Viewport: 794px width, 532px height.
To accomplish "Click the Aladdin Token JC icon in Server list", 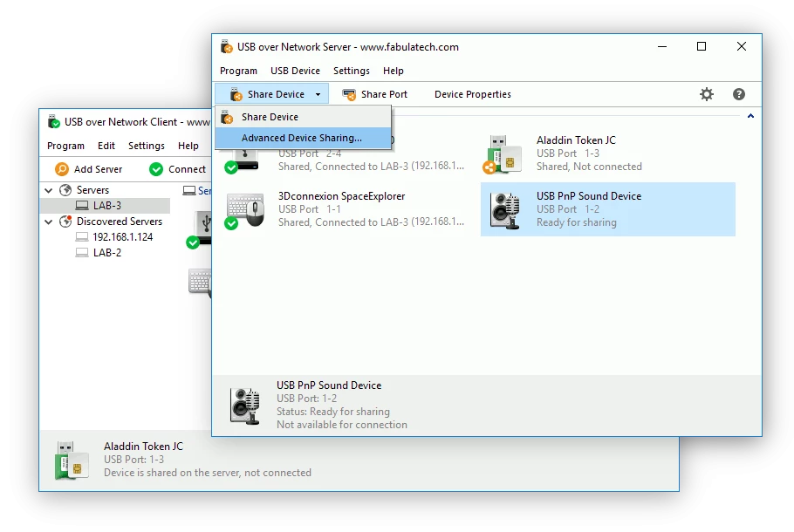I will click(503, 153).
